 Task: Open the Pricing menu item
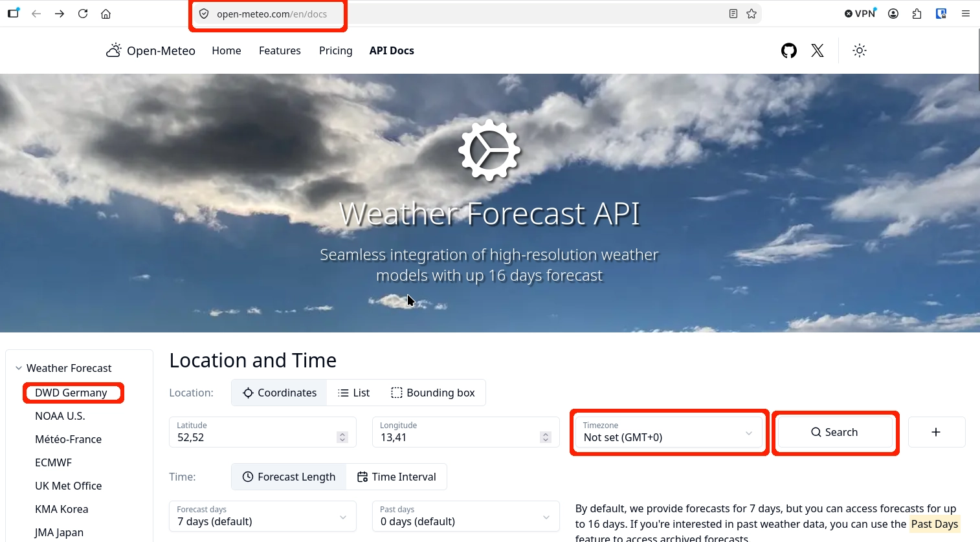335,50
